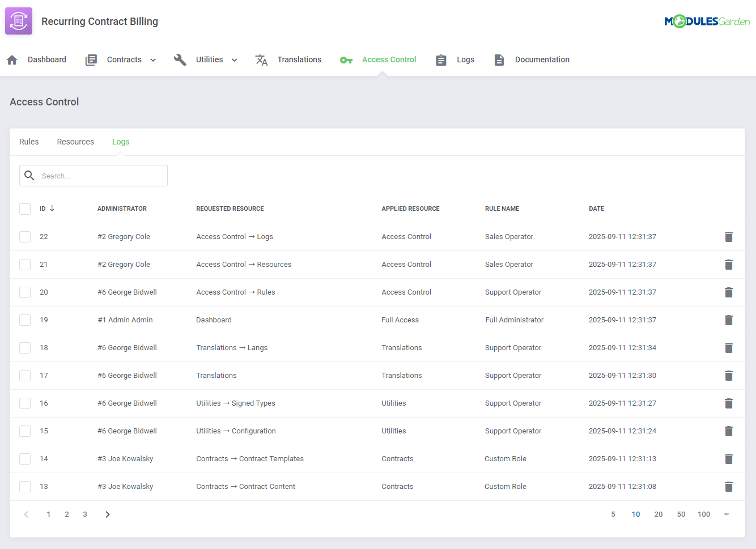Click inside the Search field
The width and height of the screenshot is (756, 549).
point(94,176)
